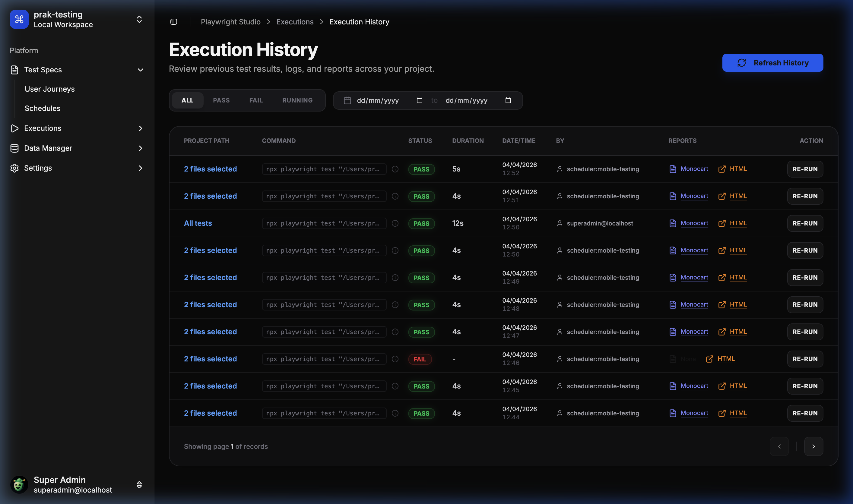The image size is (853, 504).
Task: Expand the Settings sidebar menu
Action: [140, 168]
